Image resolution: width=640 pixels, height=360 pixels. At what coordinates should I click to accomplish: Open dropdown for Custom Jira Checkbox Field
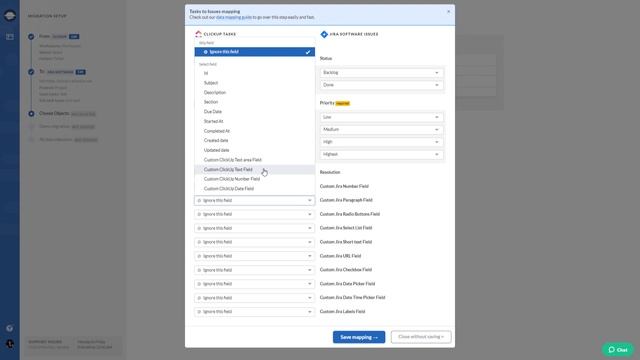[255, 270]
